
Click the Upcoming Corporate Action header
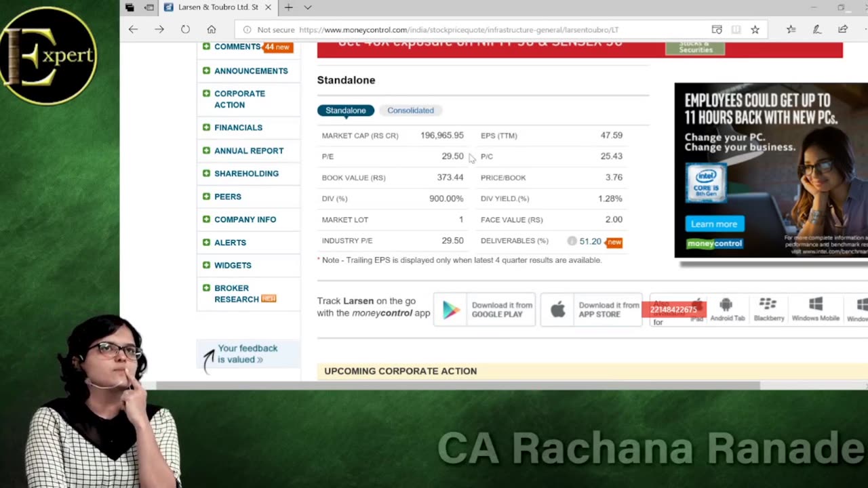coord(400,371)
